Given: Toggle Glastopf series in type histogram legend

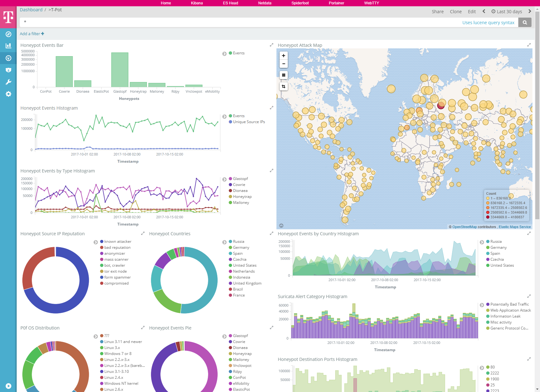Looking at the screenshot, I should (240, 179).
